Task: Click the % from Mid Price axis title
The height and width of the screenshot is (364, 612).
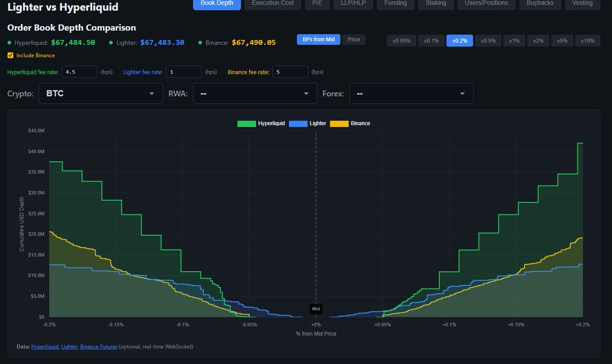Action: (x=316, y=334)
